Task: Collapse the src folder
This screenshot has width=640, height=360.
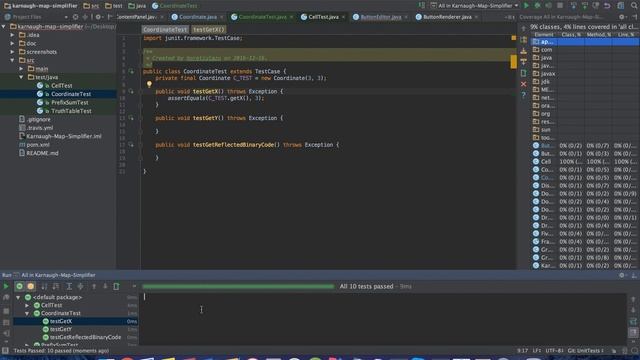Action: pyautogui.click(x=12, y=60)
